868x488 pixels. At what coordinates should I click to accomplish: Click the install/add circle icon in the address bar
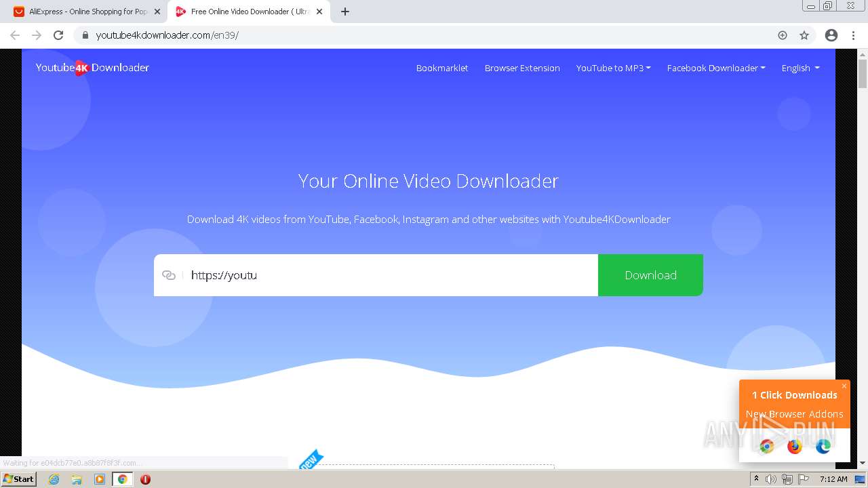pyautogui.click(x=783, y=35)
